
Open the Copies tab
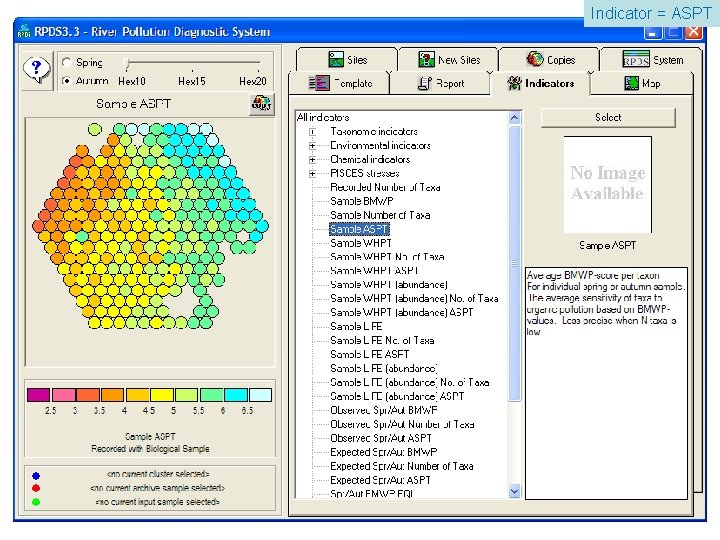pyautogui.click(x=550, y=60)
